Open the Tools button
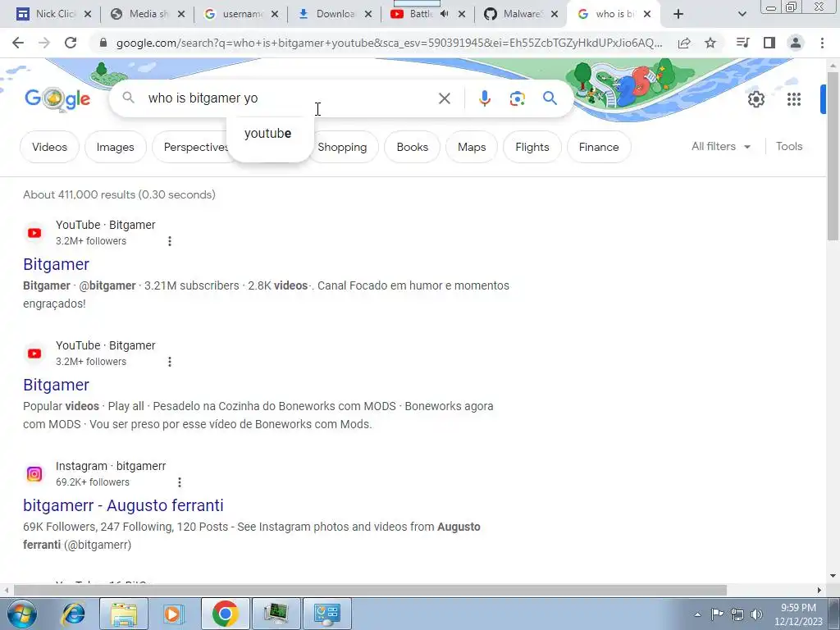Screen dimensions: 840x630 [788, 146]
